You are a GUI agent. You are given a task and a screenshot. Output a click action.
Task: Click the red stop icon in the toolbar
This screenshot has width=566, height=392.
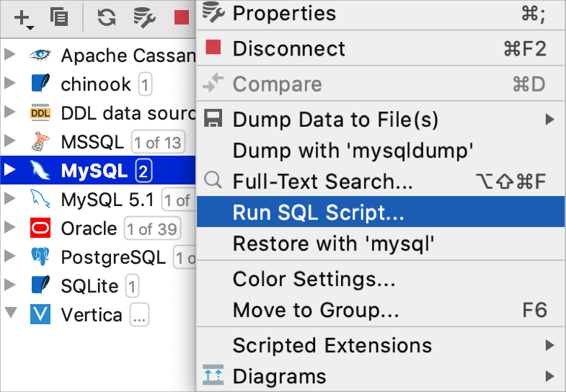click(182, 17)
